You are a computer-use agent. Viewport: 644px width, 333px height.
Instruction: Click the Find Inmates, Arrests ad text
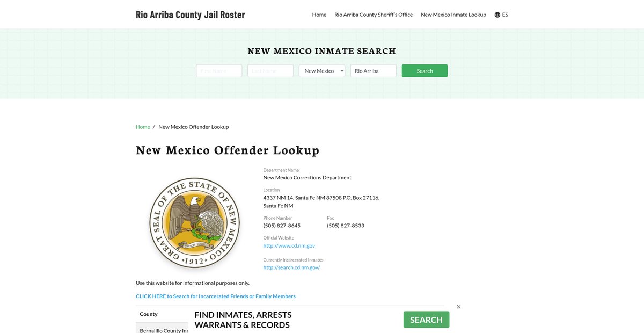coord(243,320)
